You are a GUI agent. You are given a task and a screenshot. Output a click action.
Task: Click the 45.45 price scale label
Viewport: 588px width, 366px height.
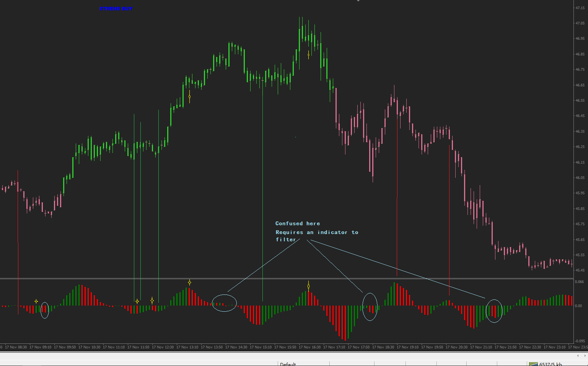point(580,270)
